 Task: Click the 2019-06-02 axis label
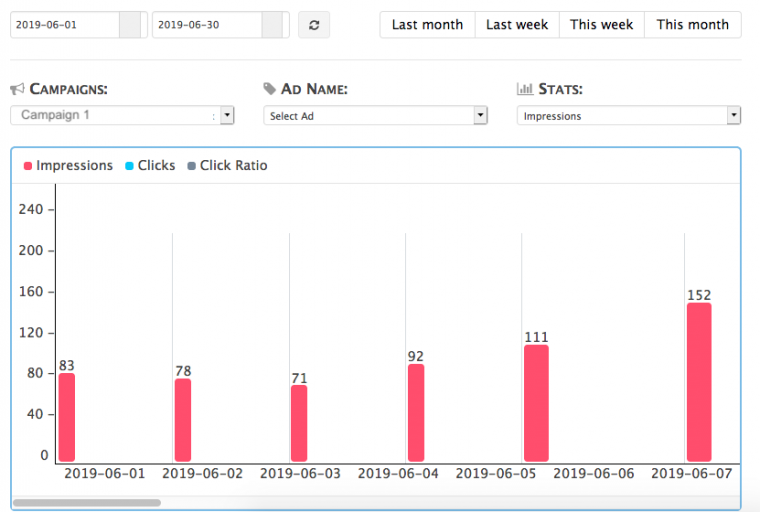[203, 473]
